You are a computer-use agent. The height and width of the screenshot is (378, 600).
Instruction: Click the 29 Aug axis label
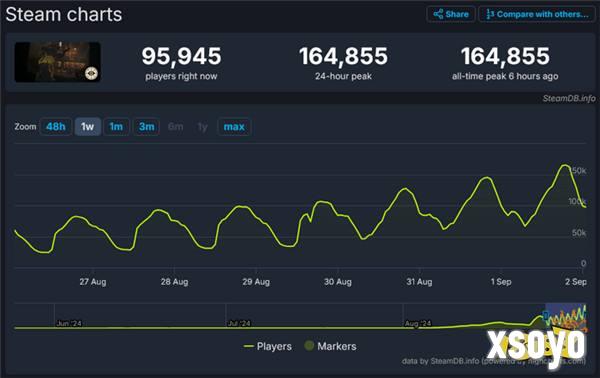(x=256, y=282)
